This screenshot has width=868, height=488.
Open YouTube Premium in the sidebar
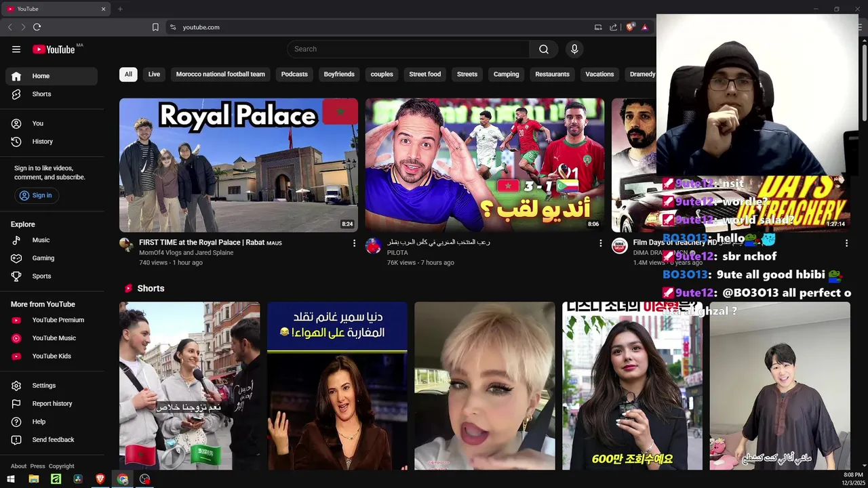pos(52,320)
